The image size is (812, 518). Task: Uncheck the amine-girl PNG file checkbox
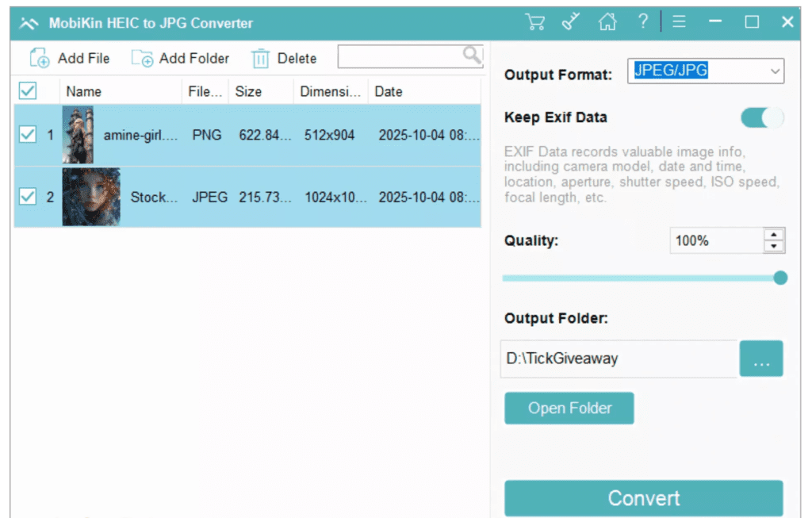click(x=27, y=134)
